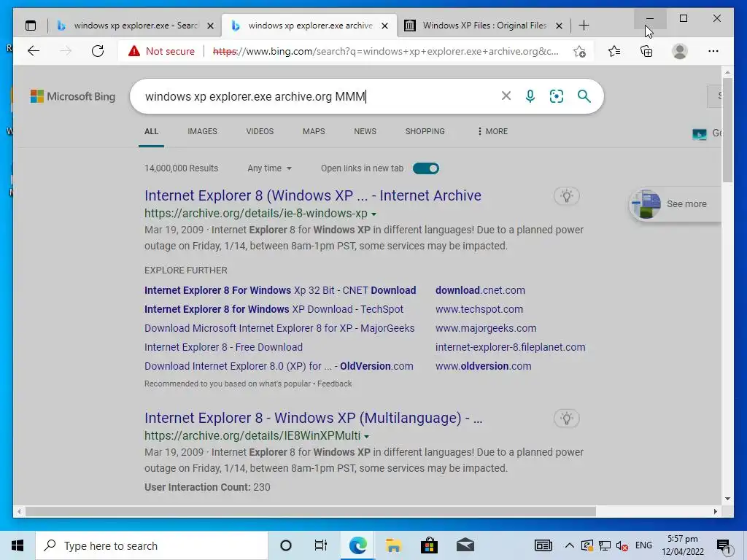Image resolution: width=747 pixels, height=560 pixels.
Task: Click the vertical scrollbar thumb
Action: point(727,130)
